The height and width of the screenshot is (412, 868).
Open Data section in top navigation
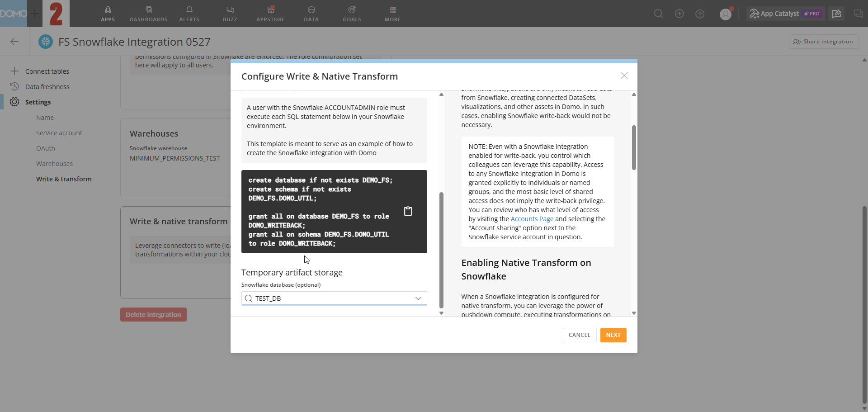pyautogui.click(x=311, y=14)
